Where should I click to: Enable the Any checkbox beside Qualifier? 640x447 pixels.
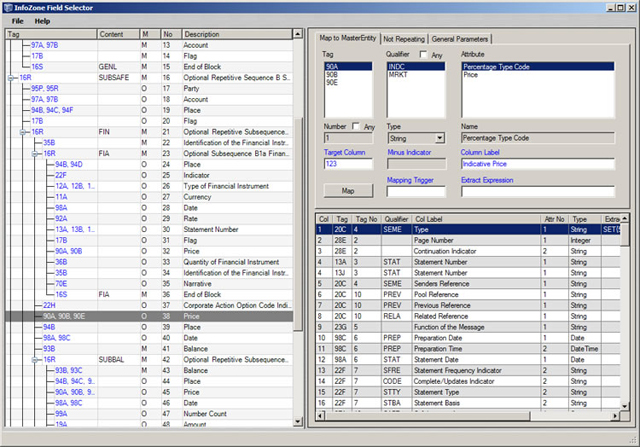[423, 54]
